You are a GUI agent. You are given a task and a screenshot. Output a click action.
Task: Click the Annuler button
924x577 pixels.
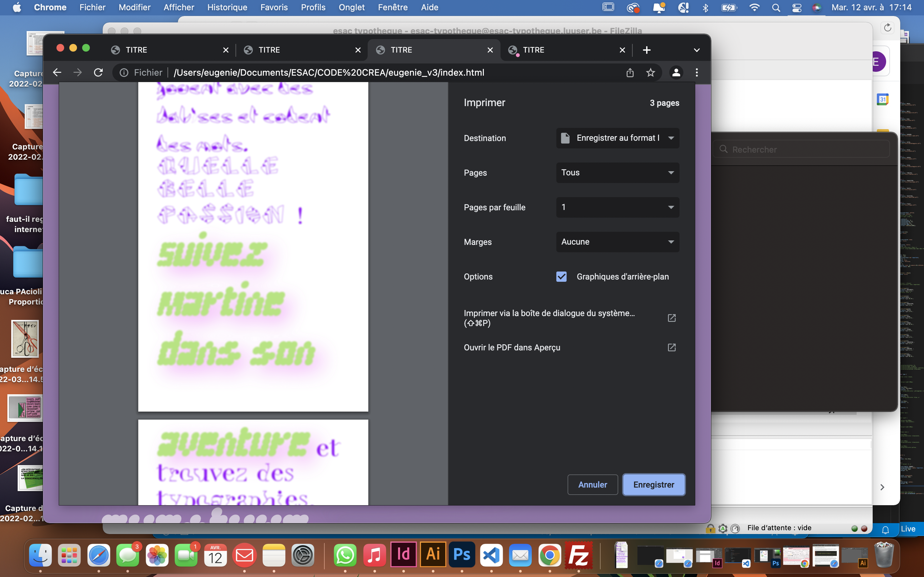point(592,485)
